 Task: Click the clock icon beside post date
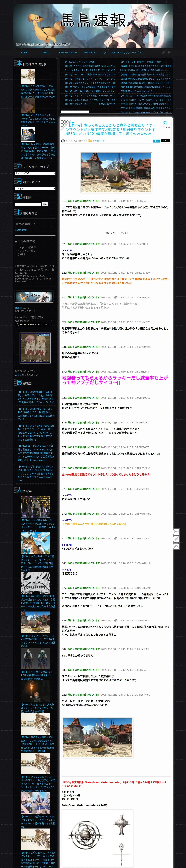click(x=63, y=141)
